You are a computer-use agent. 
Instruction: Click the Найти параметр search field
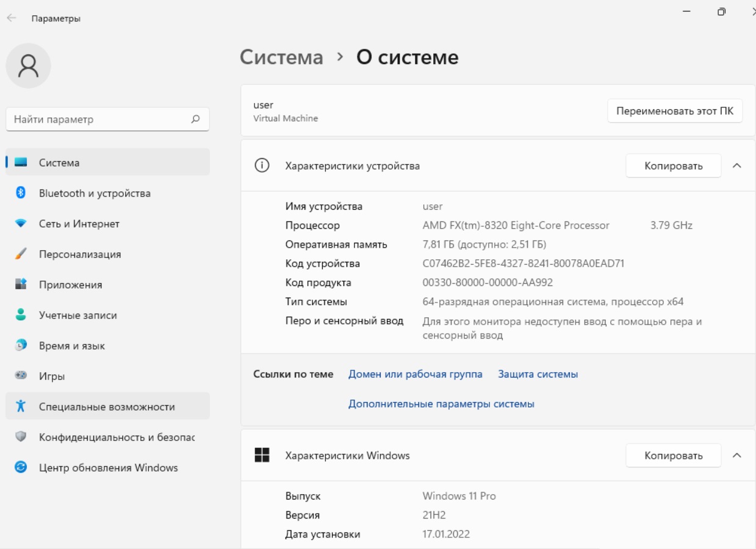coord(107,120)
